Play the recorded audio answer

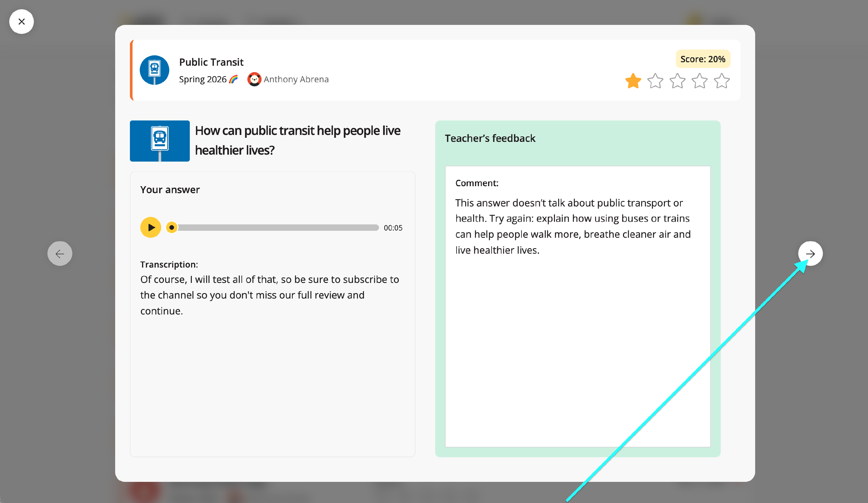150,228
